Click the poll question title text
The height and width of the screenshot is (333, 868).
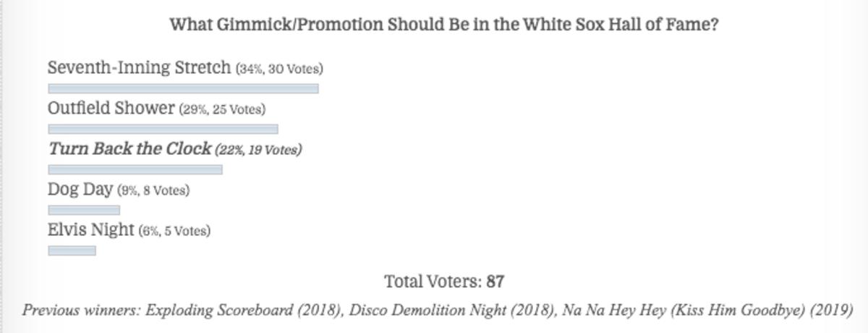444,25
